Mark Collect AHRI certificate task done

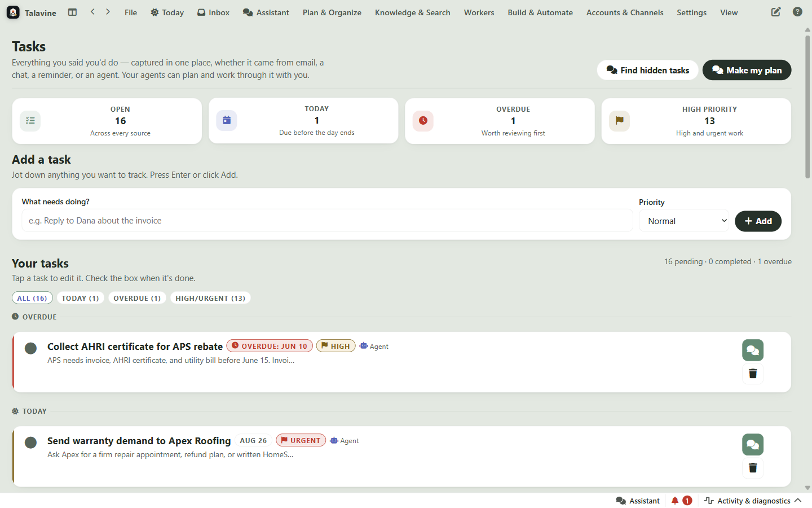[31, 348]
